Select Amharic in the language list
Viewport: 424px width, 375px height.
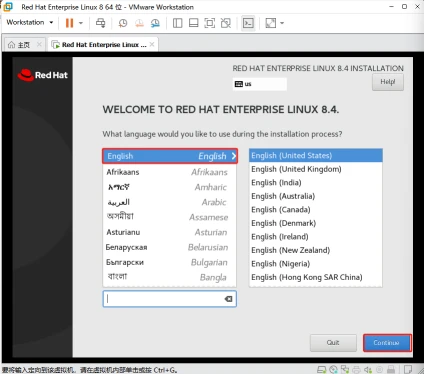click(x=169, y=187)
